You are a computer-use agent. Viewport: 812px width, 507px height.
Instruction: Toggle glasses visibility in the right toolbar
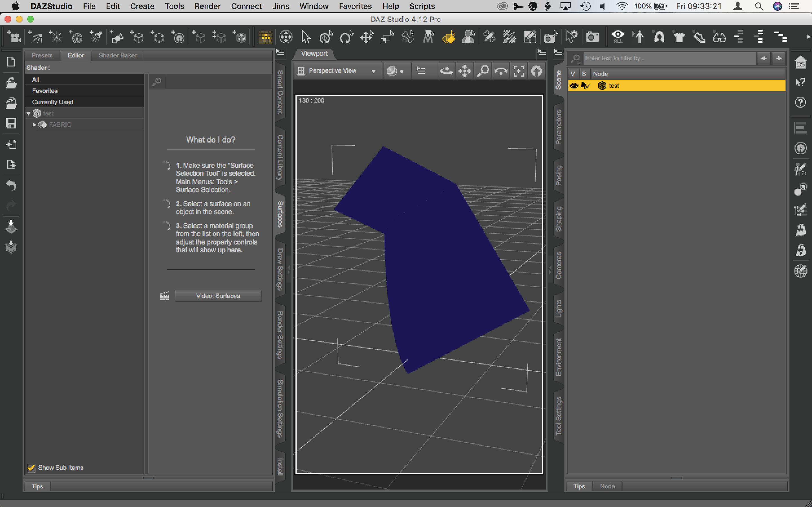tap(719, 37)
